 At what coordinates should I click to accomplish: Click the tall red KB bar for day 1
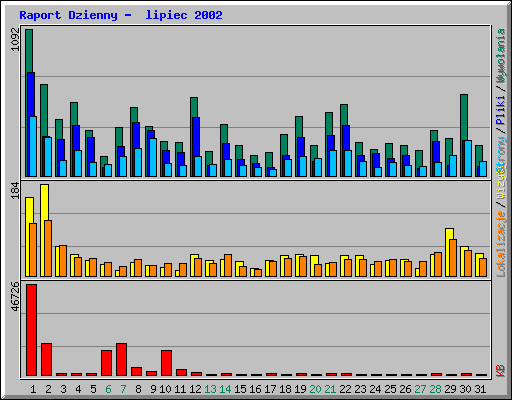(x=31, y=330)
